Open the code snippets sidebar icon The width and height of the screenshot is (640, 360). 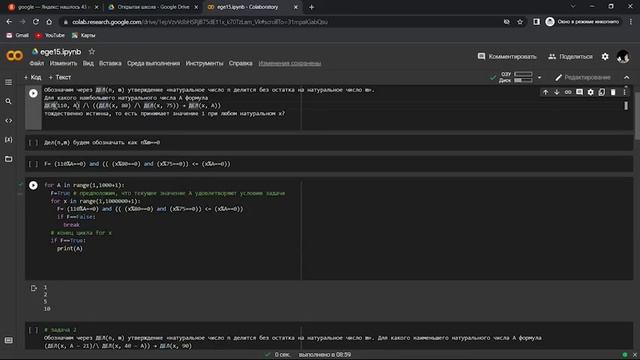point(8,121)
